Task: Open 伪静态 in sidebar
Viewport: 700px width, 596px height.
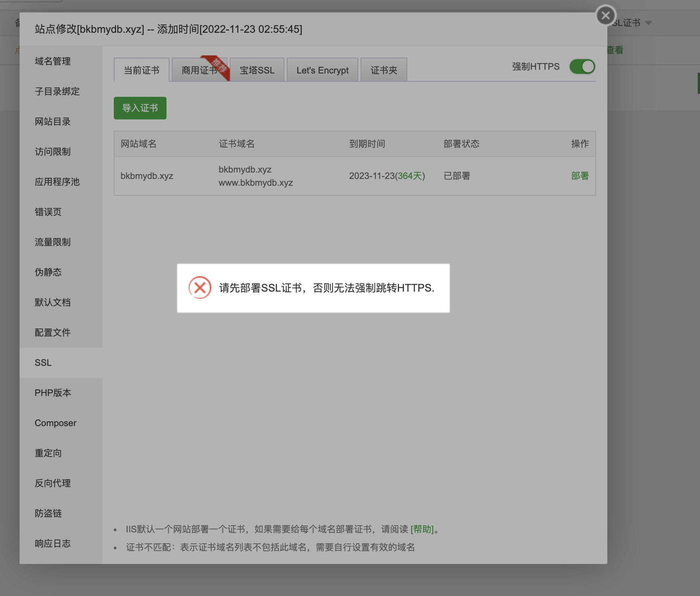Action: [61, 272]
